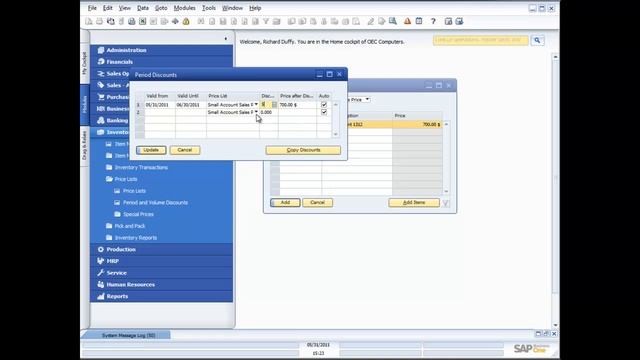The width and height of the screenshot is (640, 360).
Task: Toggle Auto checkbox in discount row 1
Action: pyautogui.click(x=324, y=105)
